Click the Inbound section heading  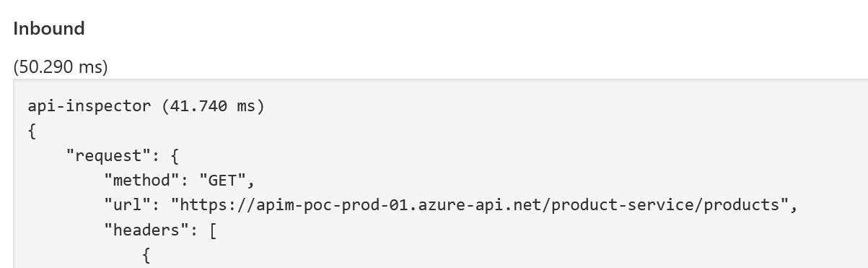click(x=49, y=29)
